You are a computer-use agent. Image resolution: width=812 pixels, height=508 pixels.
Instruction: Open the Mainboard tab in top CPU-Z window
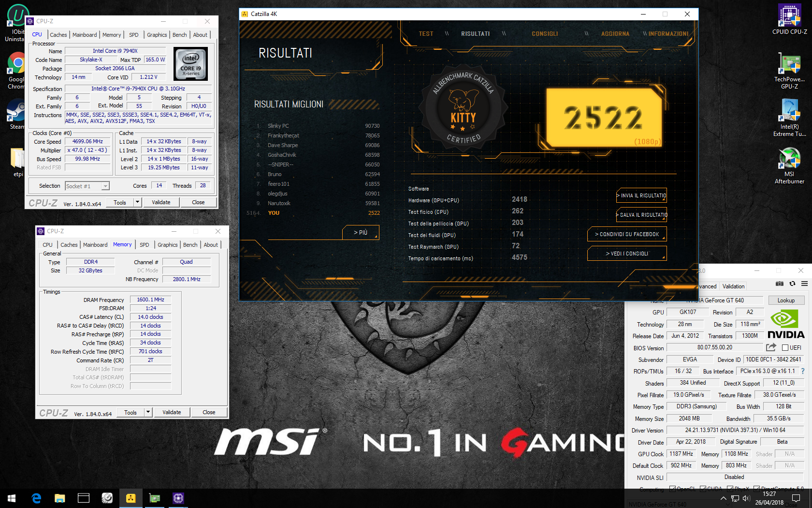point(85,35)
